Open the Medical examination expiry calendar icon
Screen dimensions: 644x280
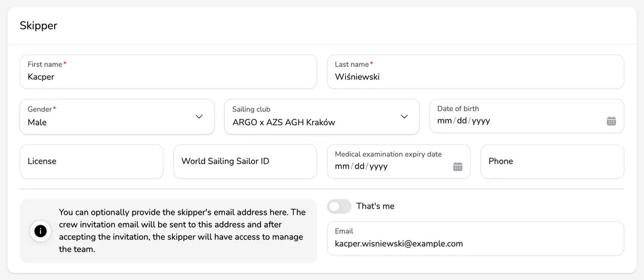click(x=458, y=166)
